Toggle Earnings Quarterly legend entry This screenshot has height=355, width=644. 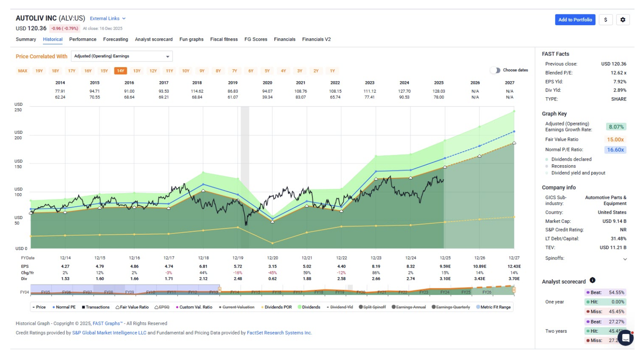pos(451,307)
